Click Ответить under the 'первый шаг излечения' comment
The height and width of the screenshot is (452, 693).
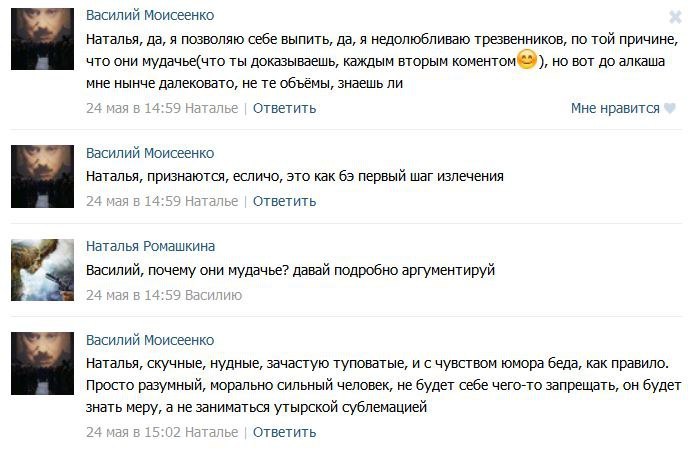pyautogui.click(x=284, y=201)
